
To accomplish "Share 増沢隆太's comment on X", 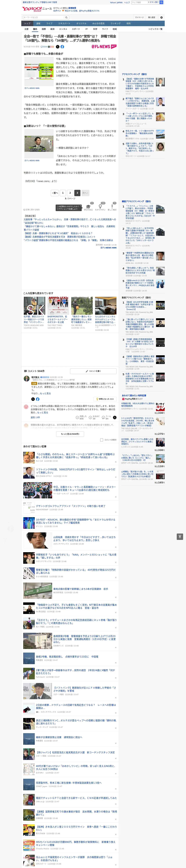I will pos(33,399).
